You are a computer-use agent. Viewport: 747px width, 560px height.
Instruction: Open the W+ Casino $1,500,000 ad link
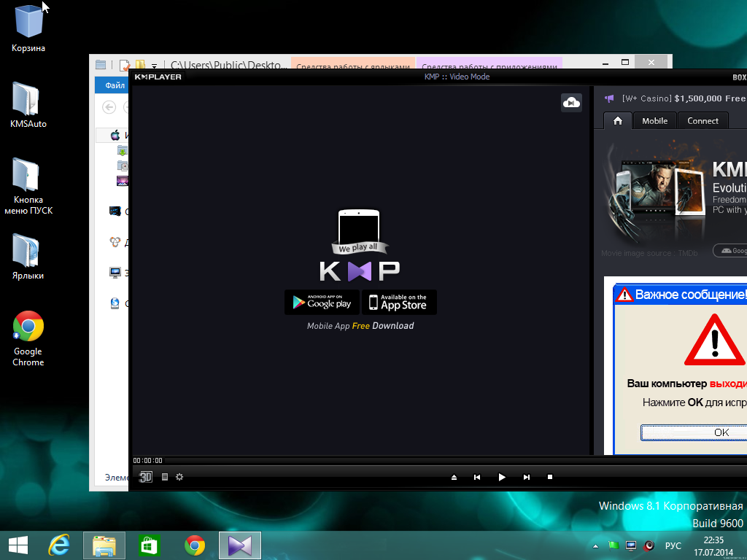[x=684, y=98]
